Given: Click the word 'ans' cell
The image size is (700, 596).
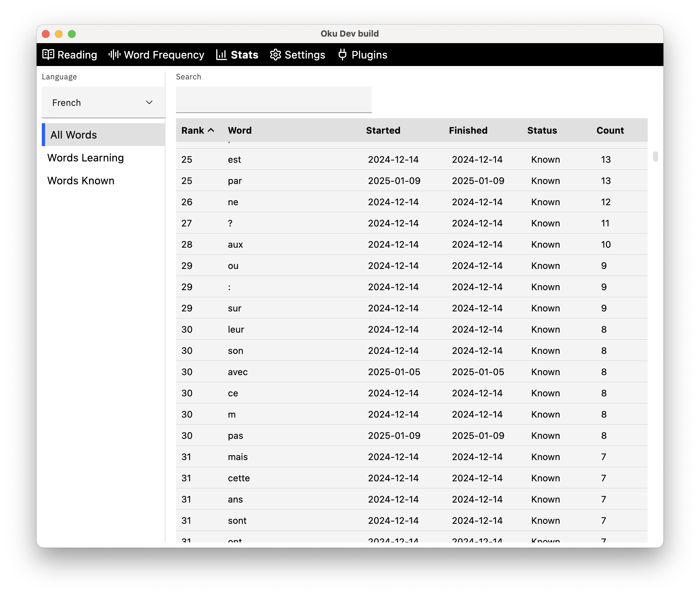Looking at the screenshot, I should [x=235, y=500].
